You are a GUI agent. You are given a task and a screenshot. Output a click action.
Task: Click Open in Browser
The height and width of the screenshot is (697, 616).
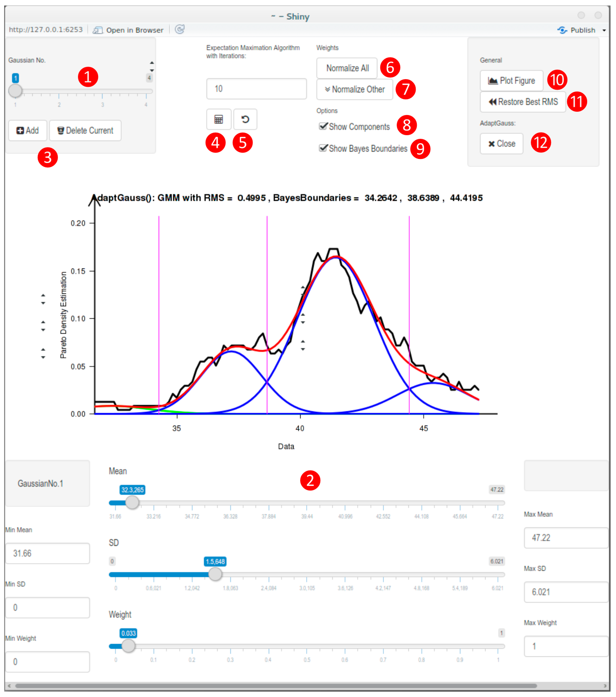(128, 30)
